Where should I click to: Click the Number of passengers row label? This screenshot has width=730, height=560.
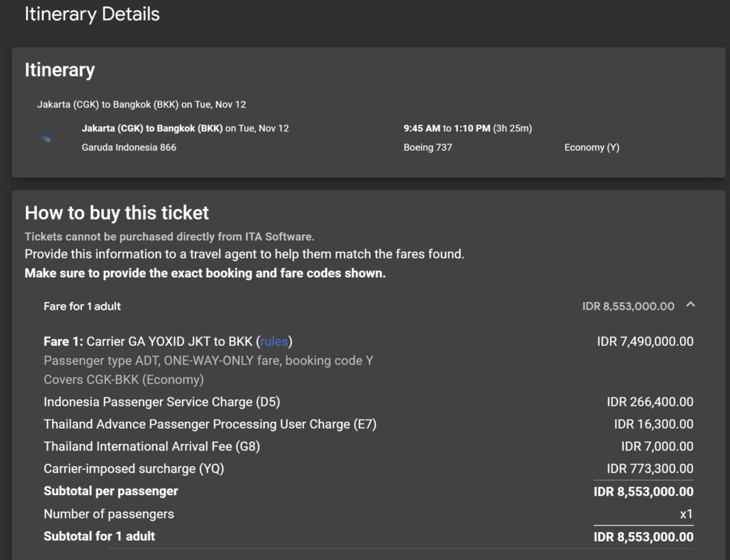point(109,514)
